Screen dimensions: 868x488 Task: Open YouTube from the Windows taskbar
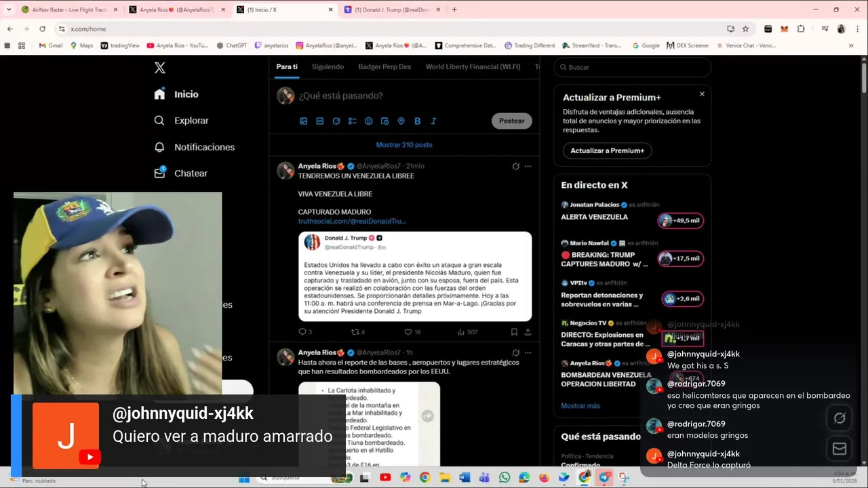(x=385, y=478)
